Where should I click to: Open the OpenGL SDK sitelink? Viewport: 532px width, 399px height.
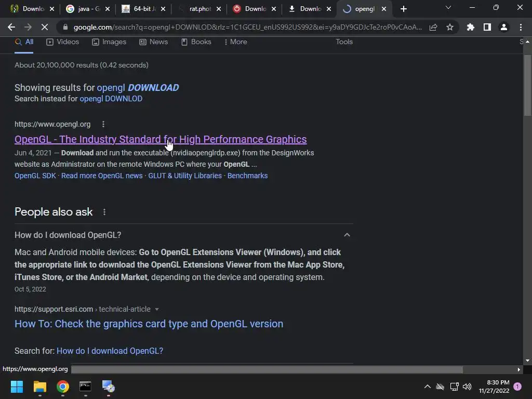35,176
